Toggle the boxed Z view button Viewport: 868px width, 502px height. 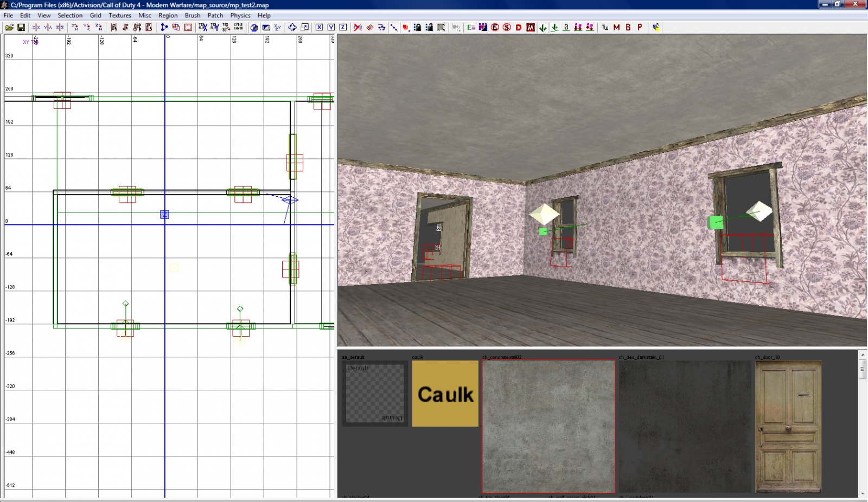click(343, 27)
